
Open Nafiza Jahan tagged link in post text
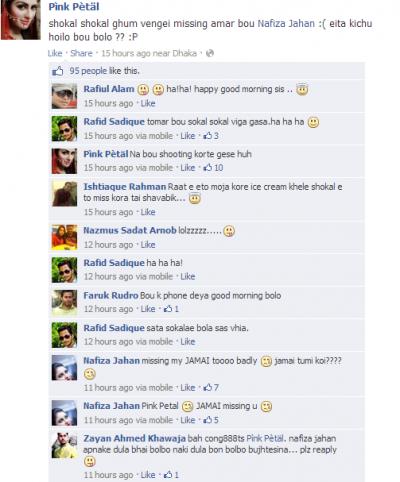tap(286, 24)
